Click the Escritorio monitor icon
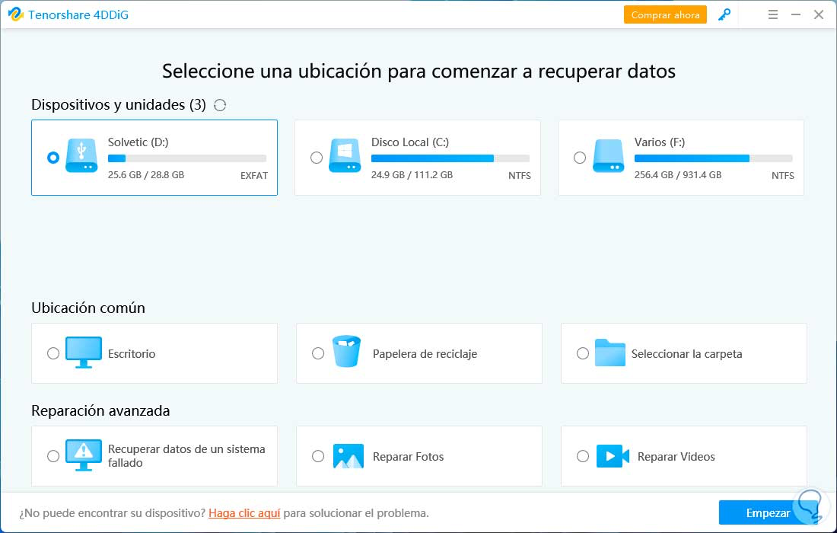 click(83, 353)
